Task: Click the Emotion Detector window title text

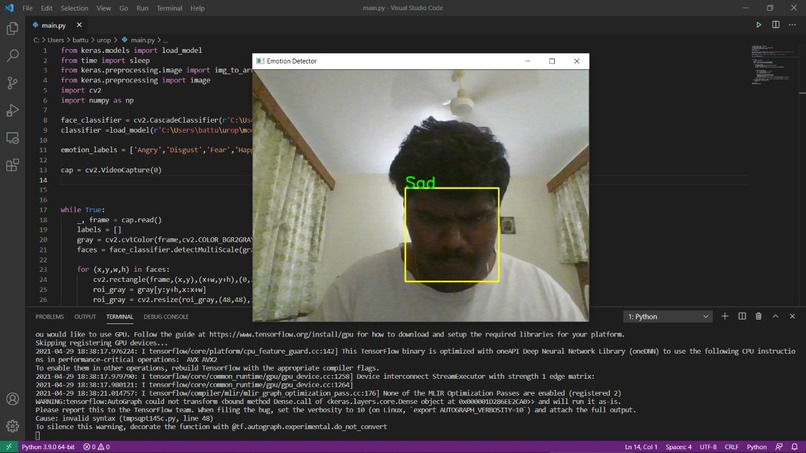Action: [291, 61]
